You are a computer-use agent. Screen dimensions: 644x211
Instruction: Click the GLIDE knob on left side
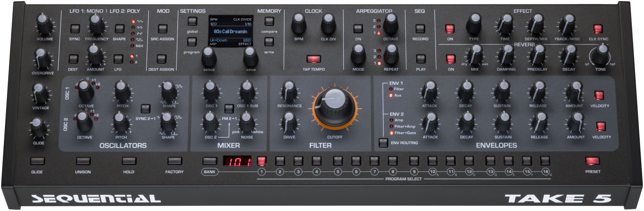(38, 128)
